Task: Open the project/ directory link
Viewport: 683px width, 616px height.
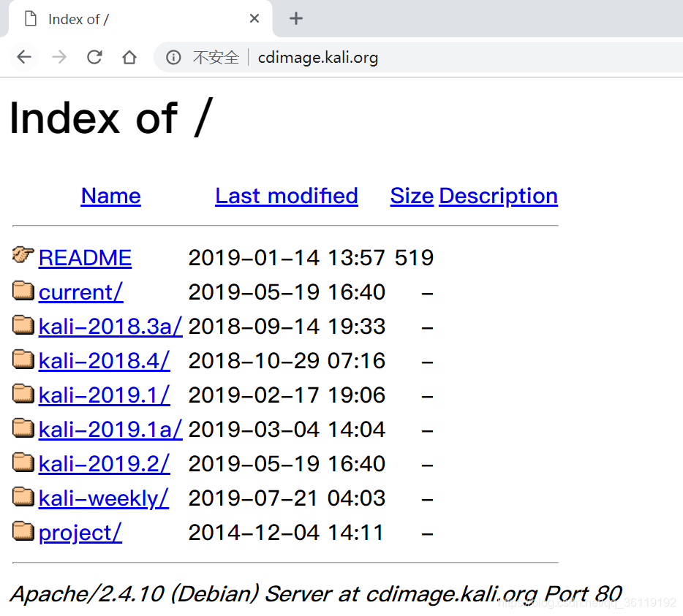Action: coord(80,533)
